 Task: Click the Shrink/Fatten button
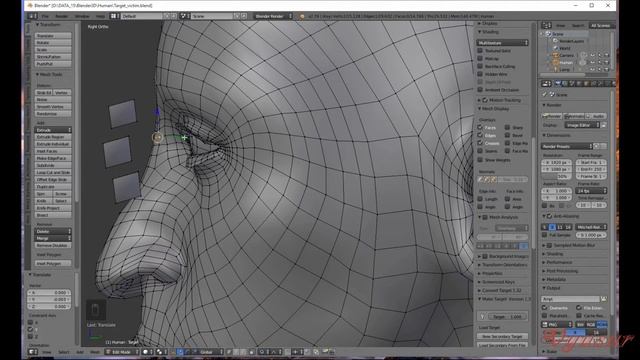[53, 57]
